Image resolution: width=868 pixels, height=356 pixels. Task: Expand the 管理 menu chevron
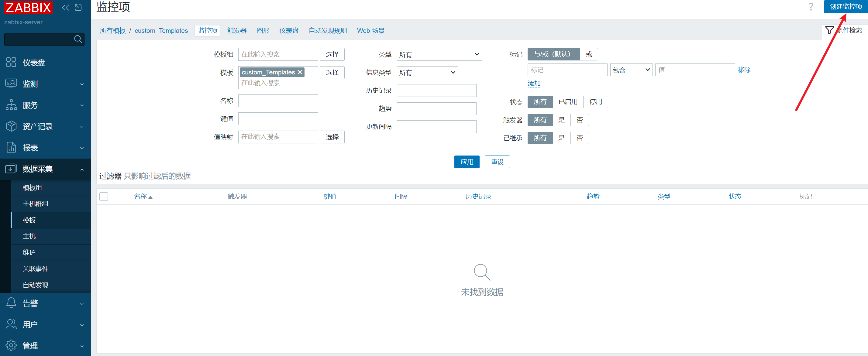point(82,346)
